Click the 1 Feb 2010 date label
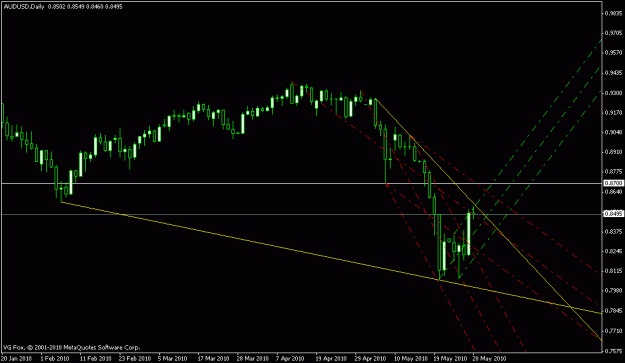The height and width of the screenshot is (363, 625). tap(55, 358)
